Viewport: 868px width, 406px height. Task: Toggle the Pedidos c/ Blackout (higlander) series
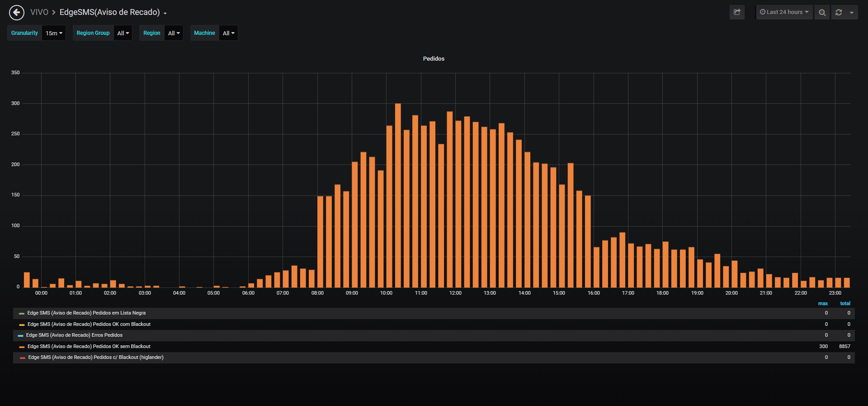[x=96, y=357]
